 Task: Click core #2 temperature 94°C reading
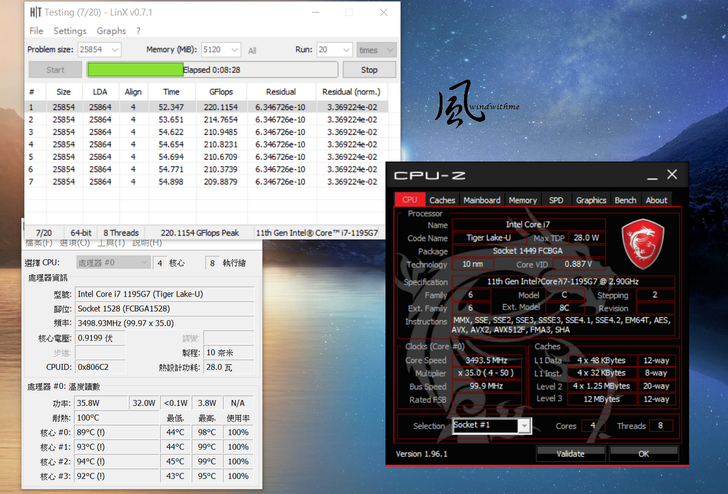click(x=116, y=462)
